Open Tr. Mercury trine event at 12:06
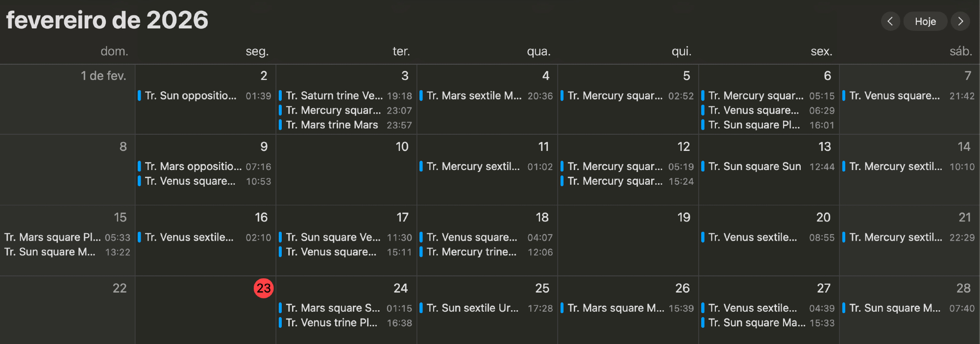 (471, 252)
